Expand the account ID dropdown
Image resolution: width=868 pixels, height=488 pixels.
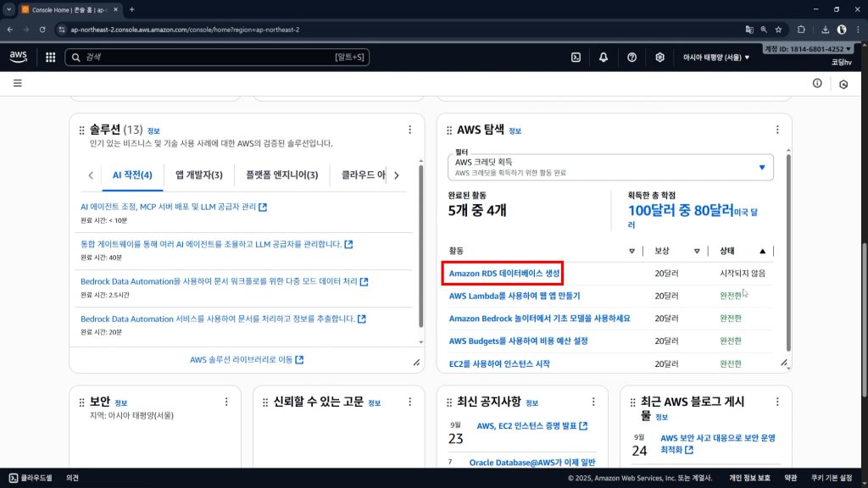click(x=808, y=48)
